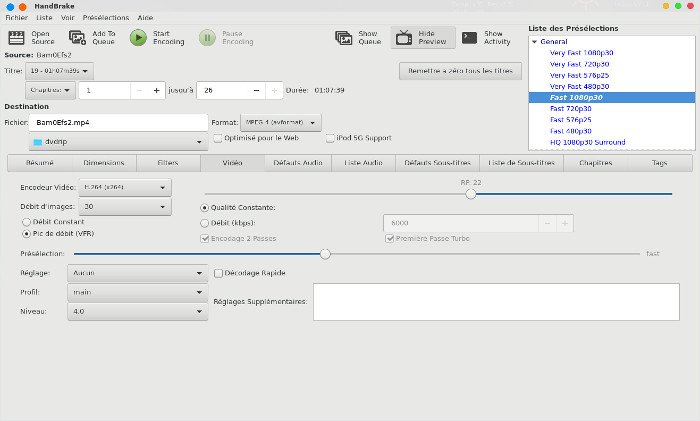Screen dimensions: 700x421
Task: Enable the Optimisé pour le Web checkbox
Action: pos(217,138)
